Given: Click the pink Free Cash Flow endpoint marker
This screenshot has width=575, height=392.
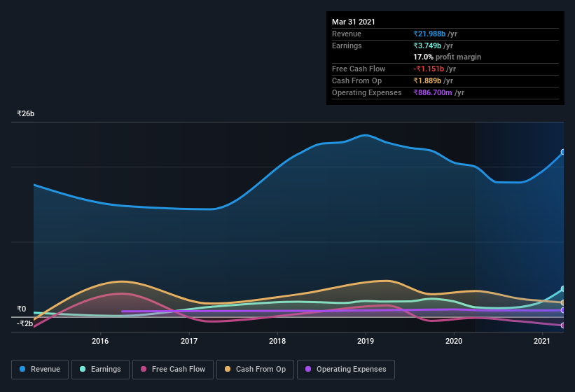Looking at the screenshot, I should tap(563, 325).
